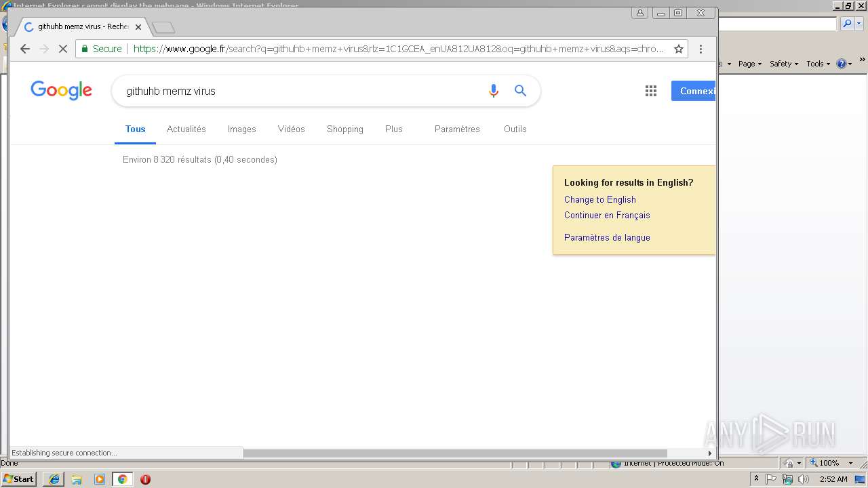Click the Internet Explorer search box

(778, 24)
